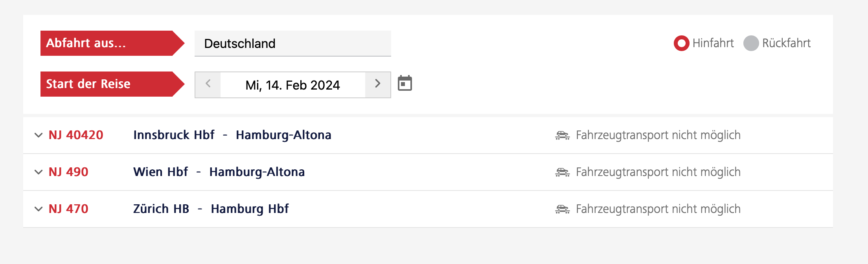Go to previous day arrow

208,84
